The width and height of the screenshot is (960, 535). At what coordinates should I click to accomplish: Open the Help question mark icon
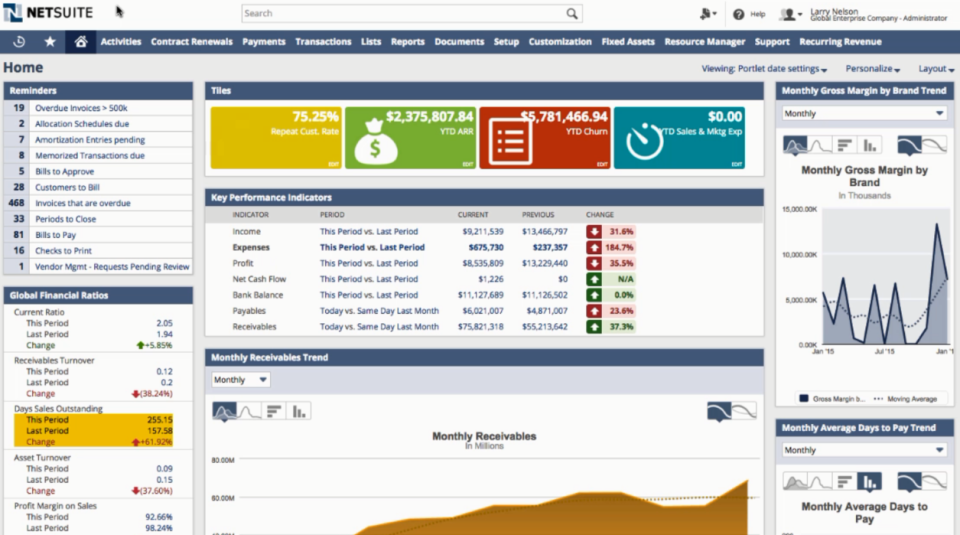point(738,14)
